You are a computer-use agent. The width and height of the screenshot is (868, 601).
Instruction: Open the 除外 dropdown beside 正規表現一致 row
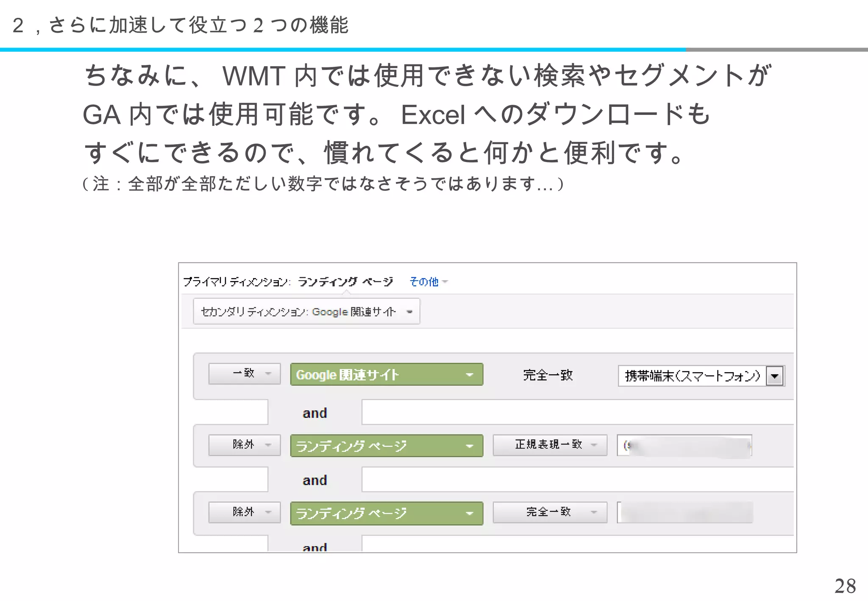pos(245,445)
